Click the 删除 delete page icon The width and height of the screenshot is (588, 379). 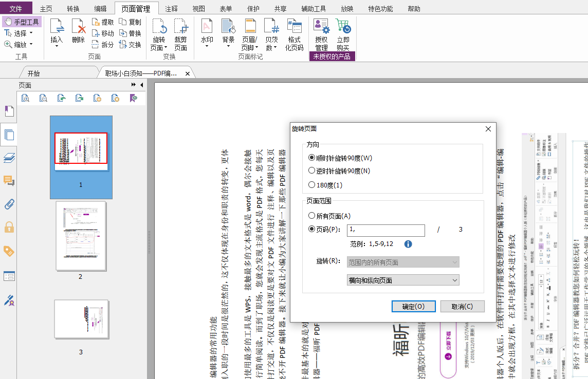coord(79,27)
